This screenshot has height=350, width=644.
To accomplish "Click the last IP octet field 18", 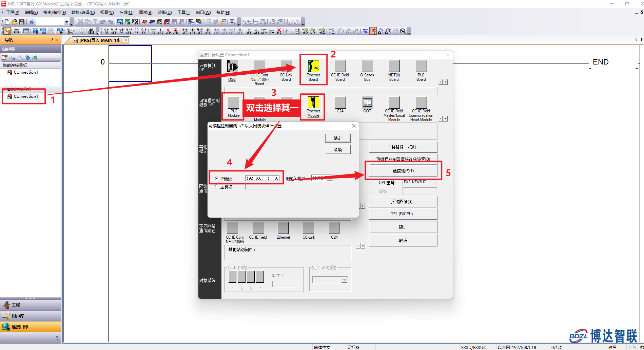I will coord(276,178).
